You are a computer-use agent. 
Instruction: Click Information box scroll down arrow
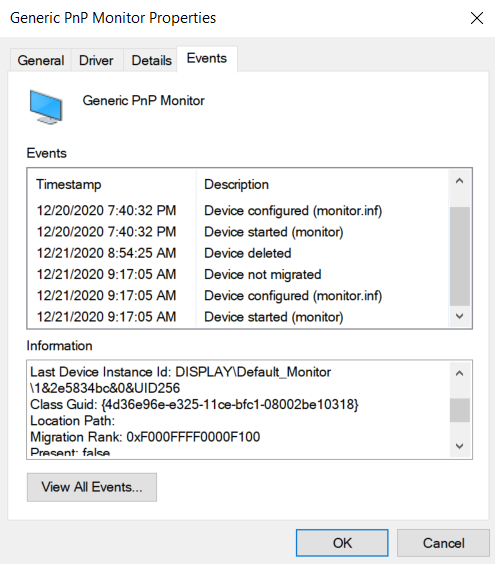pyautogui.click(x=459, y=446)
